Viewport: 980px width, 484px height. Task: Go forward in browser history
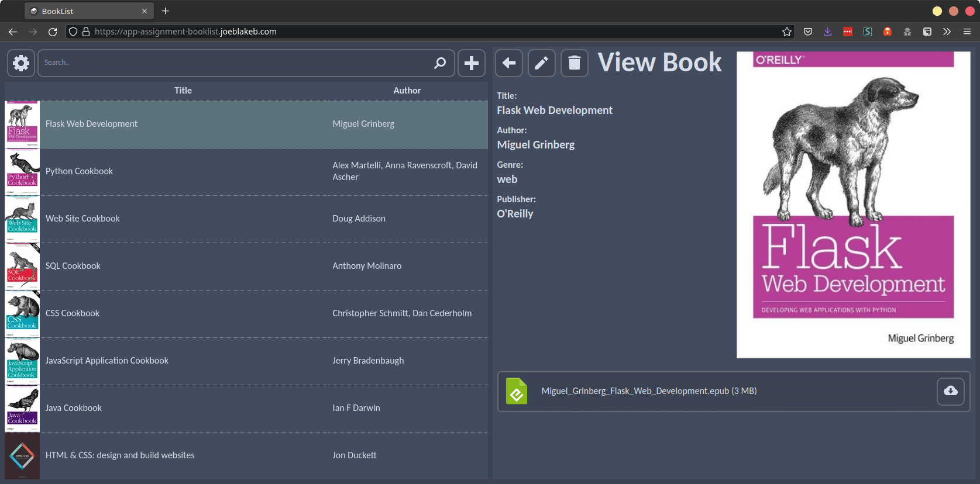pyautogui.click(x=33, y=32)
